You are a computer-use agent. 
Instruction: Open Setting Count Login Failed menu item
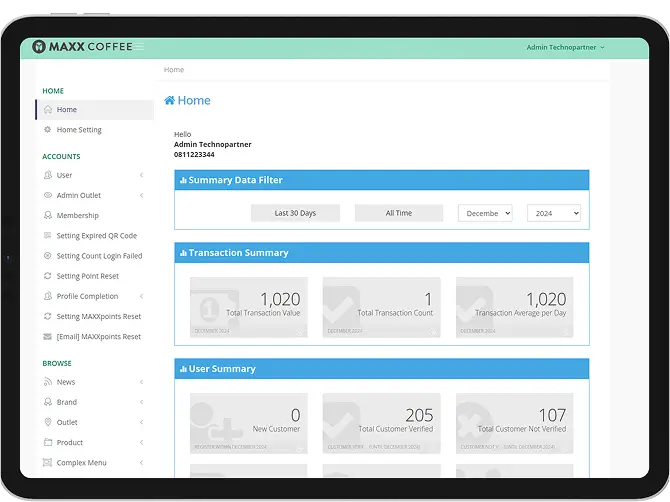pyautogui.click(x=99, y=256)
